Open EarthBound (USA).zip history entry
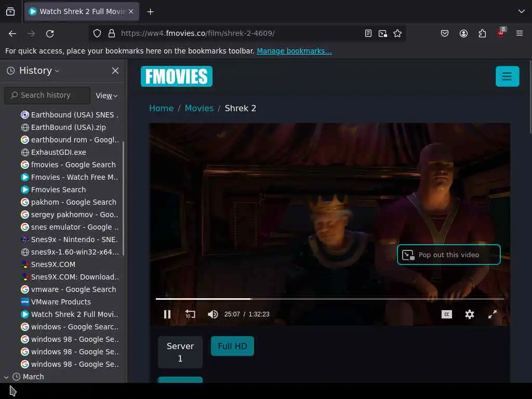 pyautogui.click(x=63, y=127)
